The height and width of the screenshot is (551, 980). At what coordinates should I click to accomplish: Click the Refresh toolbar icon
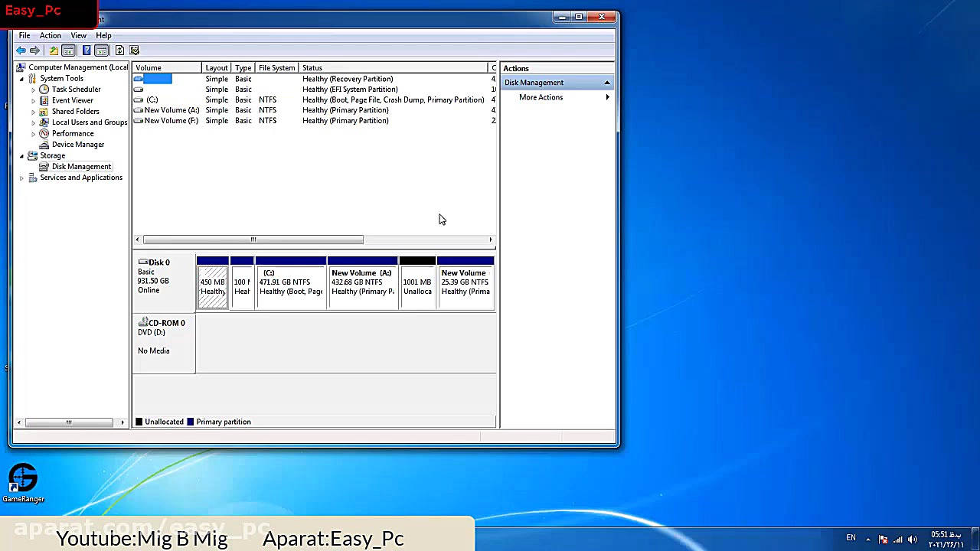tap(119, 51)
